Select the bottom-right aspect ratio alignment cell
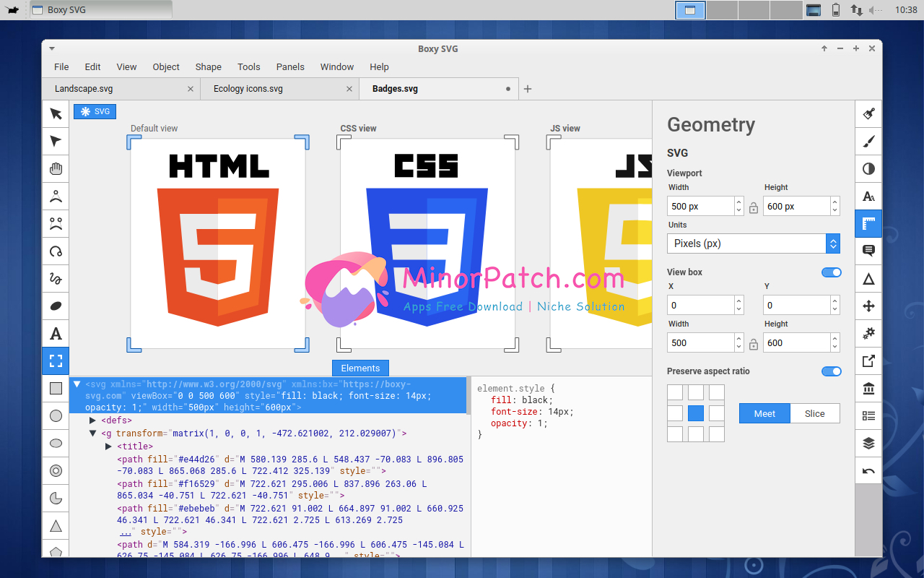924x578 pixels. 717,434
